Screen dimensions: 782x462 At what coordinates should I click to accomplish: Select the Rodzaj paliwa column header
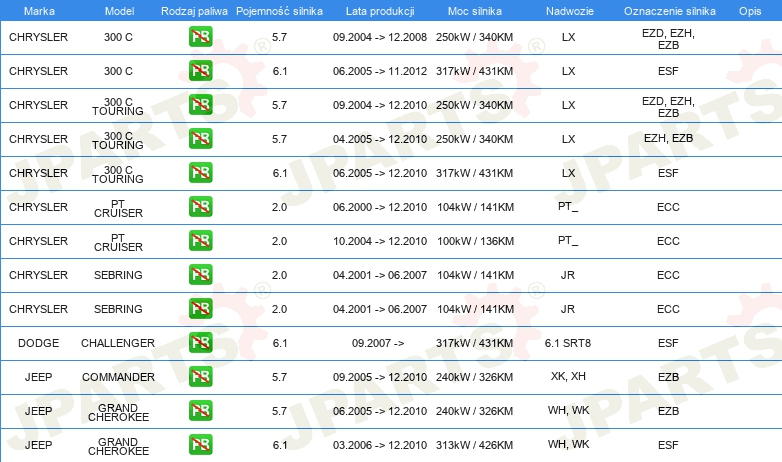click(x=194, y=11)
